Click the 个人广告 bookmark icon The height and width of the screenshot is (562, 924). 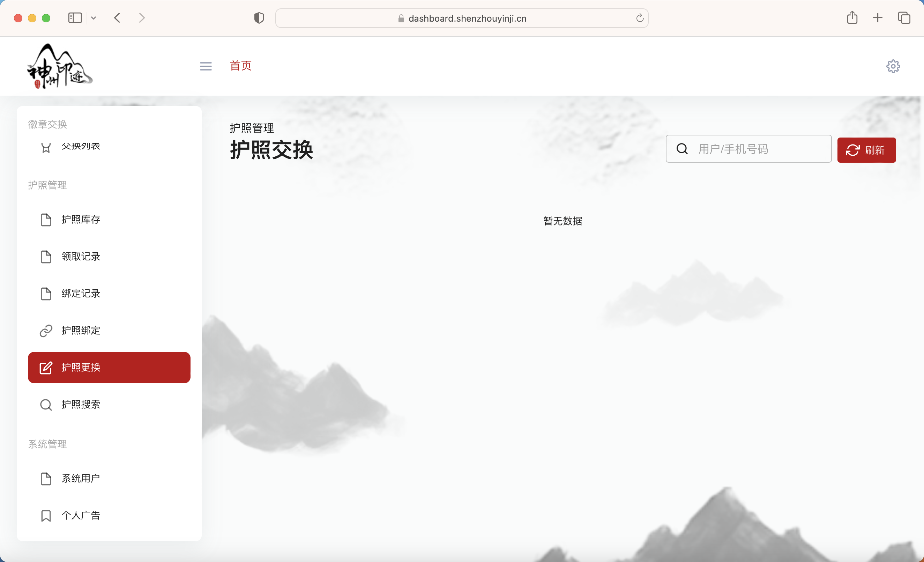point(46,516)
